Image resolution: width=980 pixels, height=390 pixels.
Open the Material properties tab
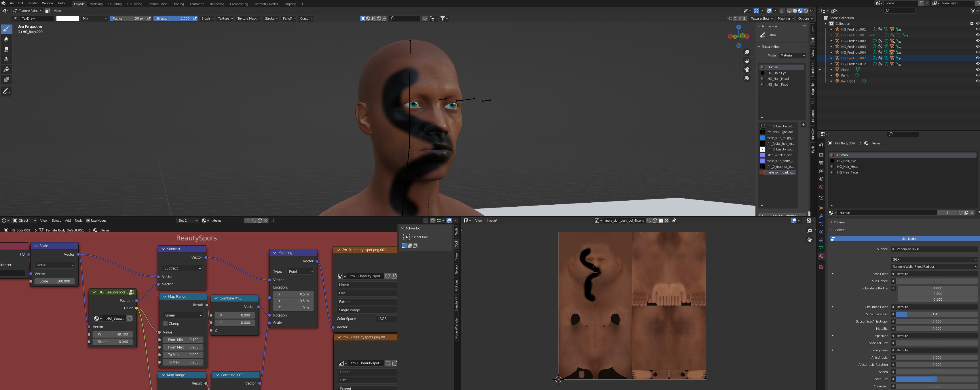(x=821, y=256)
